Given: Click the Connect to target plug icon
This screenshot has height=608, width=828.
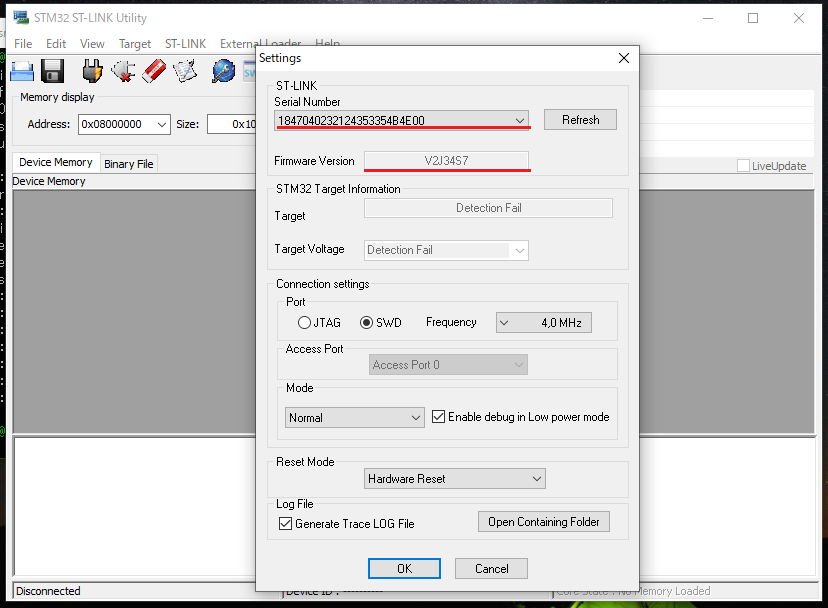Looking at the screenshot, I should (92, 71).
